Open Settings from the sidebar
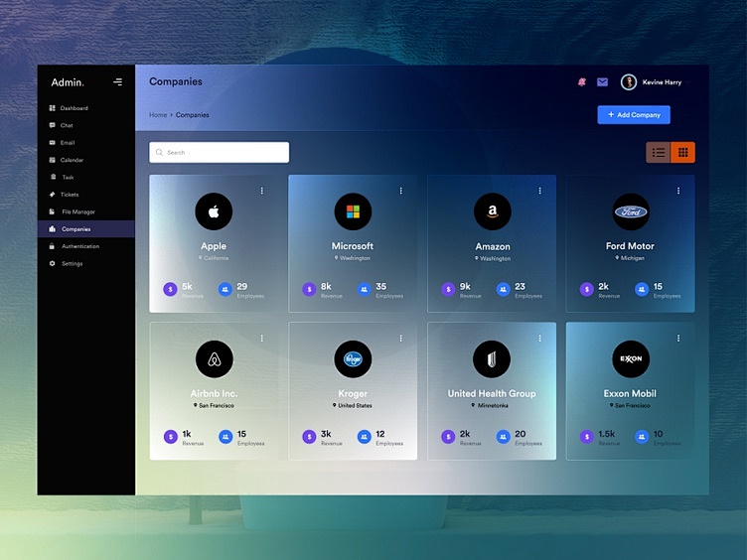The height and width of the screenshot is (560, 747). 72,263
